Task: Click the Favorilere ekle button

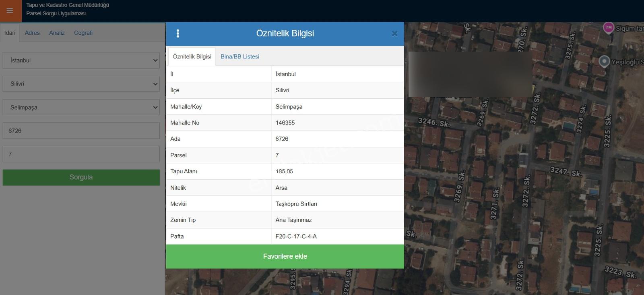Action: pyautogui.click(x=285, y=256)
